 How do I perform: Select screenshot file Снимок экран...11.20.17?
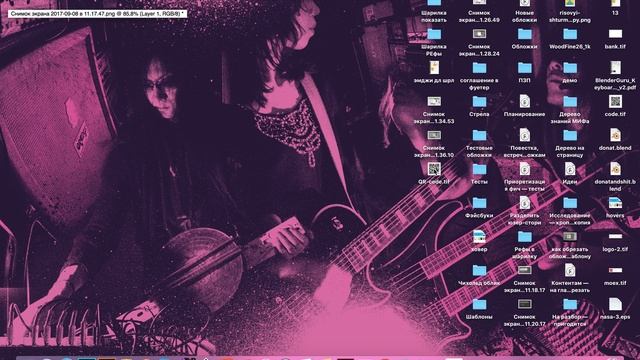(524, 304)
